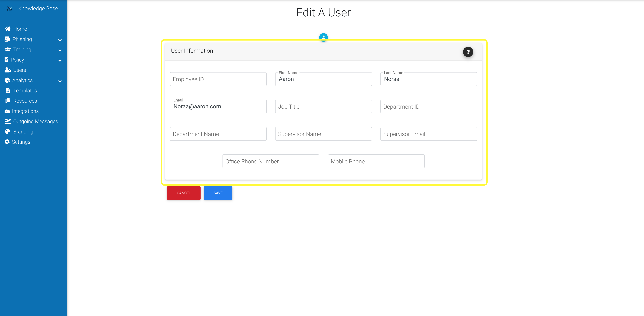Expand the Training menu chevron
This screenshot has width=644, height=316.
pyautogui.click(x=60, y=50)
